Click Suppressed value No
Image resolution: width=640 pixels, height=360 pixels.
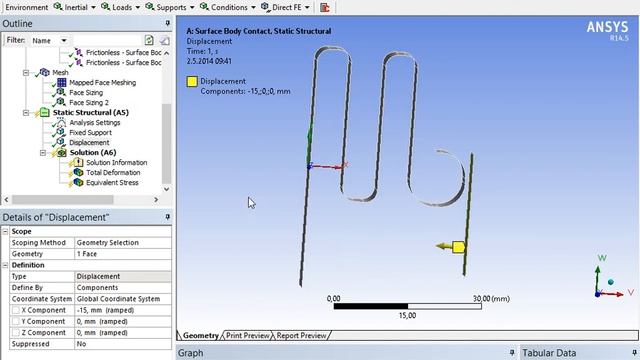(123, 344)
